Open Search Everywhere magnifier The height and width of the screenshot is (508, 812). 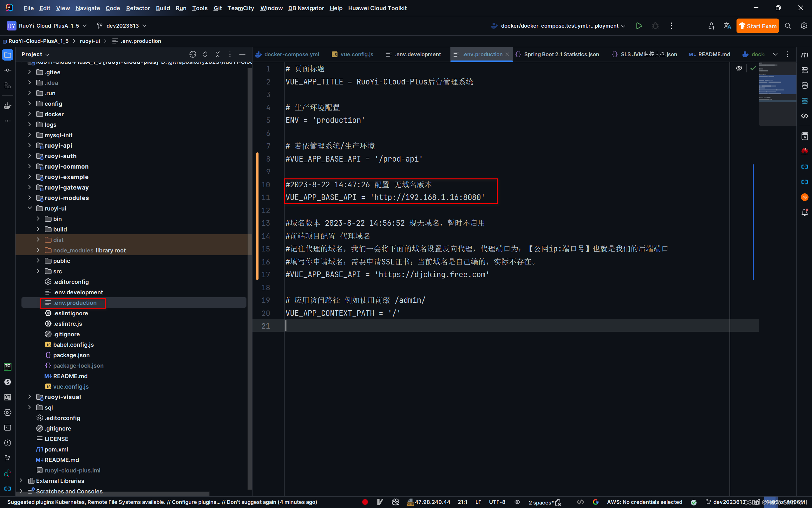(788, 26)
